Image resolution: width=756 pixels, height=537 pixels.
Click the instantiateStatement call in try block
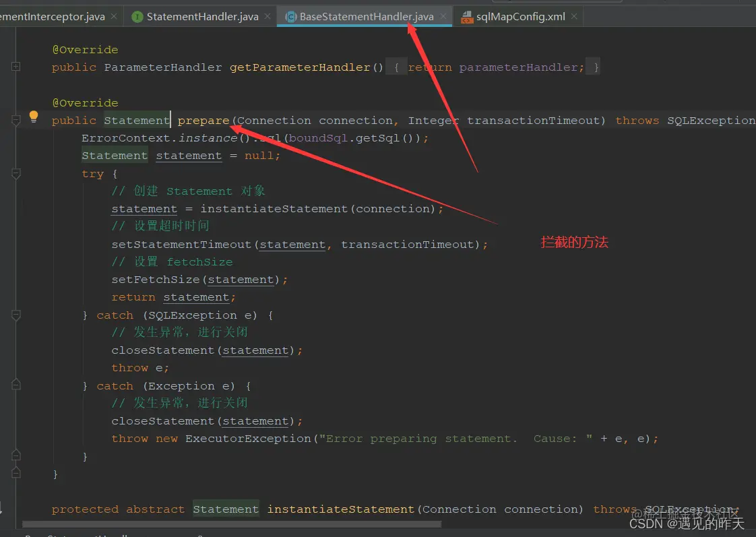click(274, 209)
